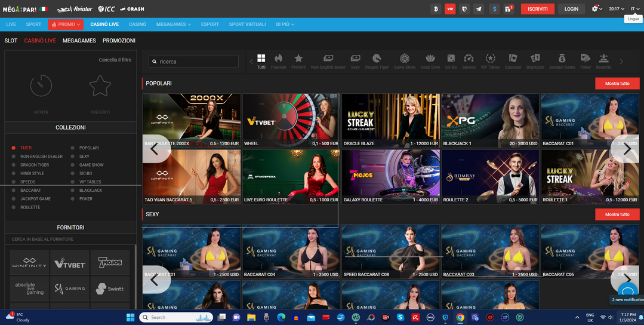This screenshot has height=325, width=644.
Task: Click the Cancella il filtro link
Action: coord(115,60)
